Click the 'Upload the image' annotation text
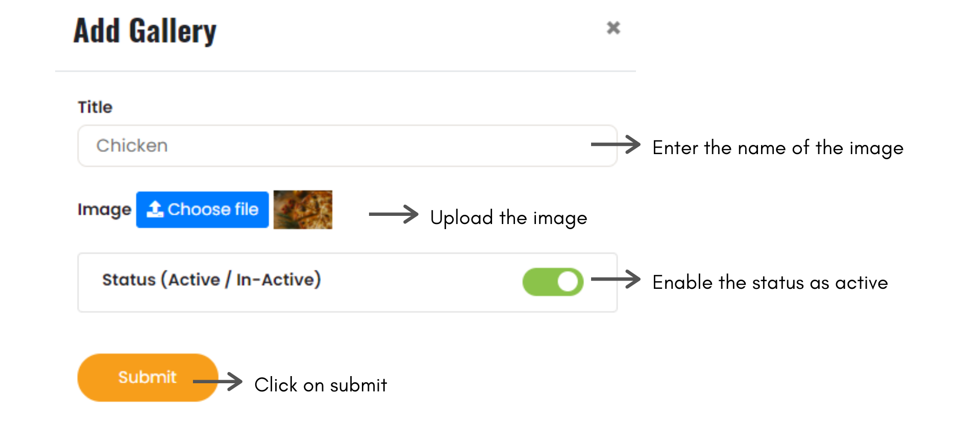The height and width of the screenshot is (421, 980). [508, 218]
